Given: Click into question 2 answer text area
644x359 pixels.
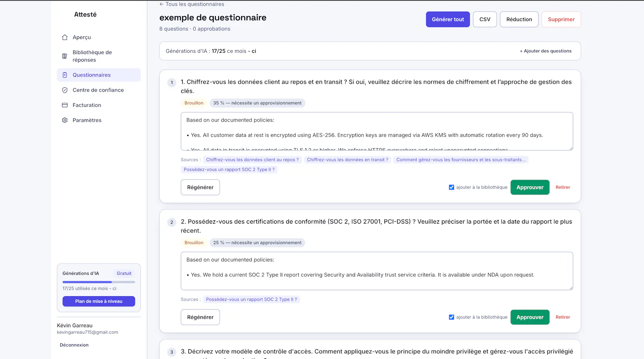Looking at the screenshot, I should coord(377,271).
